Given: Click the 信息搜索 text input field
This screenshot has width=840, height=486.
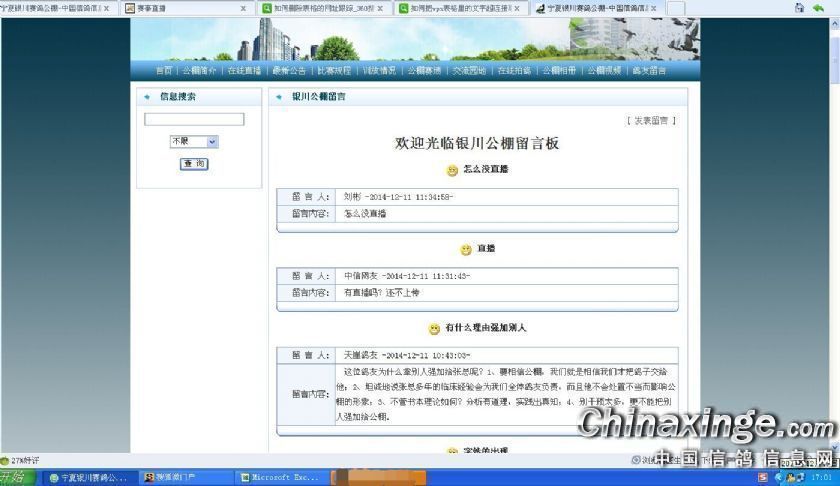Looking at the screenshot, I should 194,119.
